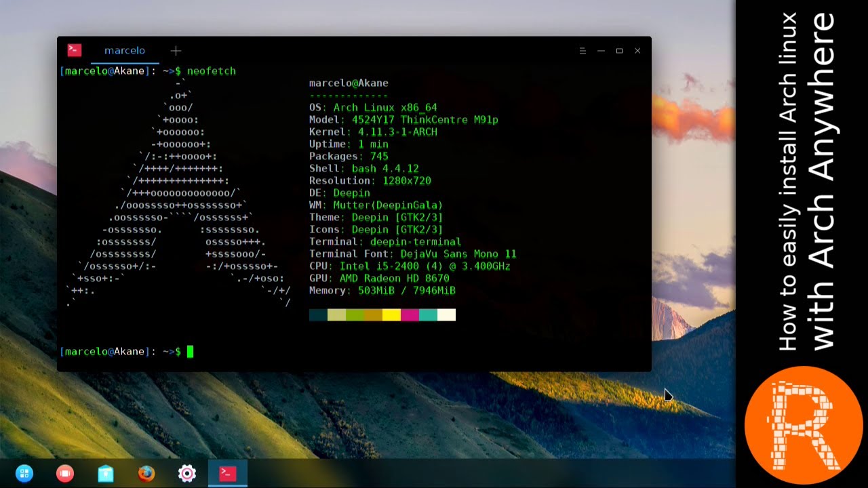The width and height of the screenshot is (868, 488).
Task: Maximize the terminal window
Action: coord(619,51)
